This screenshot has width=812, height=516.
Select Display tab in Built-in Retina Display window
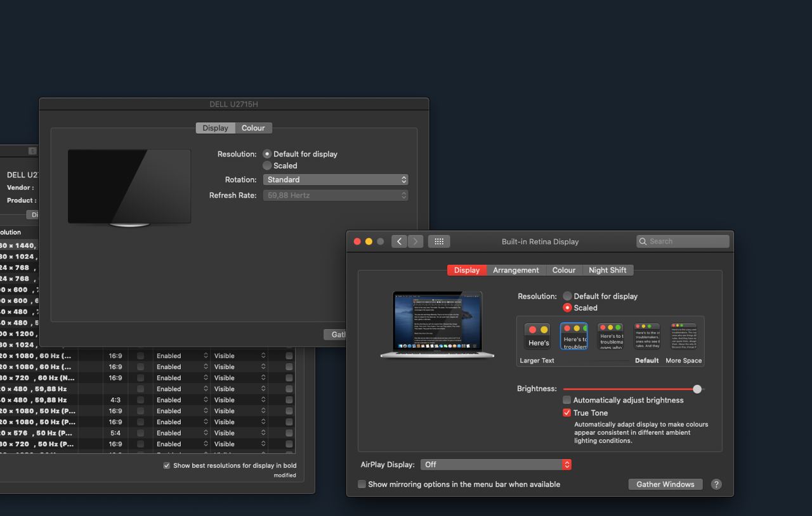coord(467,270)
